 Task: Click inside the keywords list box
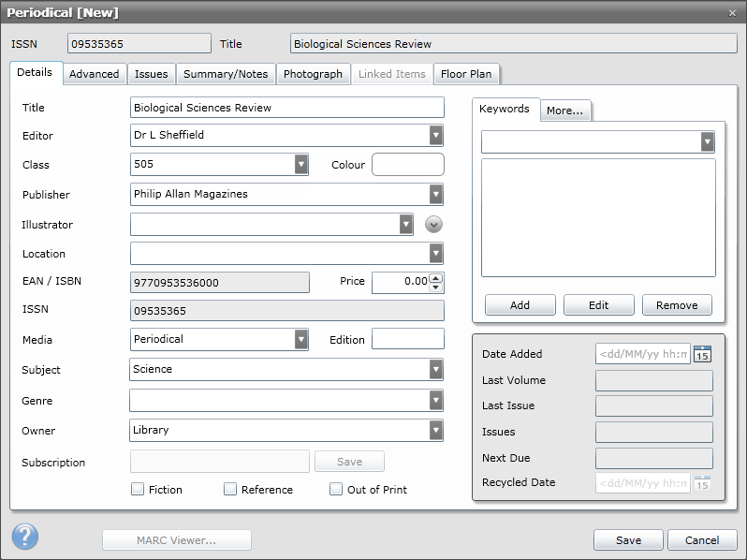pyautogui.click(x=598, y=218)
